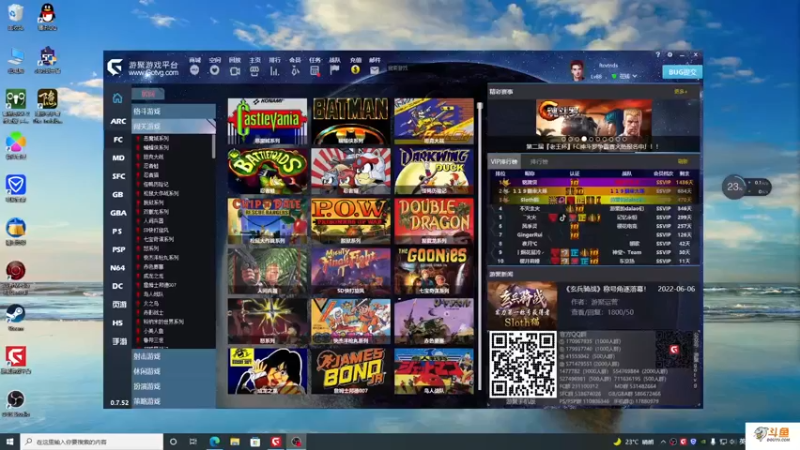Open the 任务 tasks icon with red dot
Screen dimensions: 800x450
pos(315,71)
